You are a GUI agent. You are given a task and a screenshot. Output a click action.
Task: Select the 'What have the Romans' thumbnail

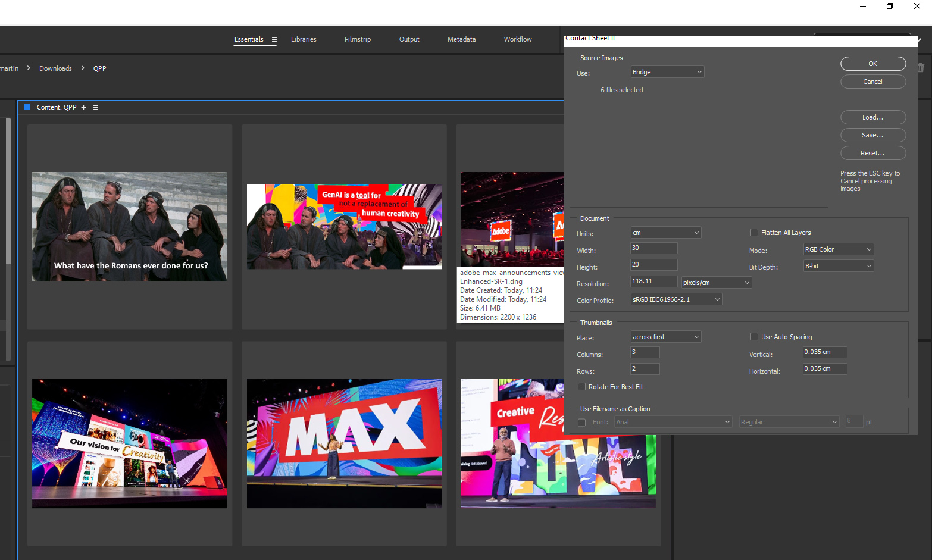[130, 227]
